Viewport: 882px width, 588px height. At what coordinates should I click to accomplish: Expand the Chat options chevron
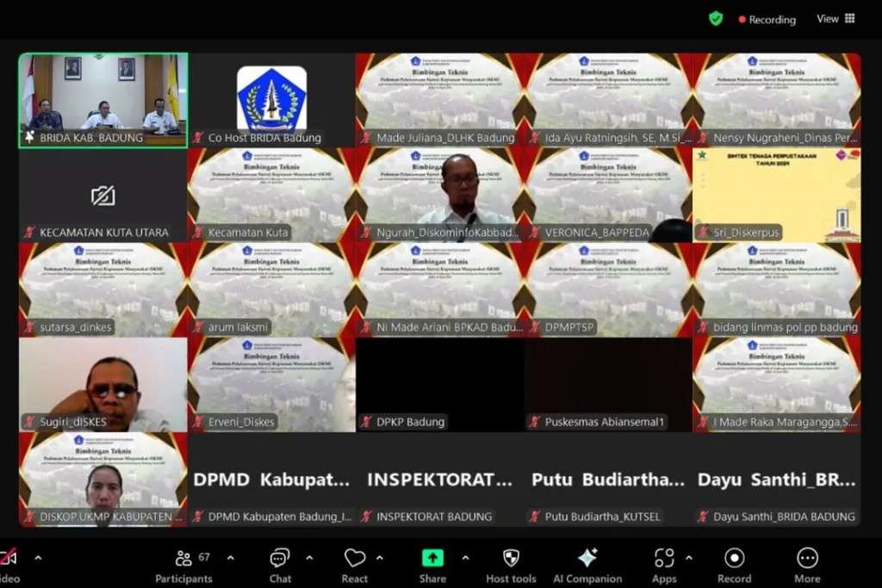tap(309, 558)
